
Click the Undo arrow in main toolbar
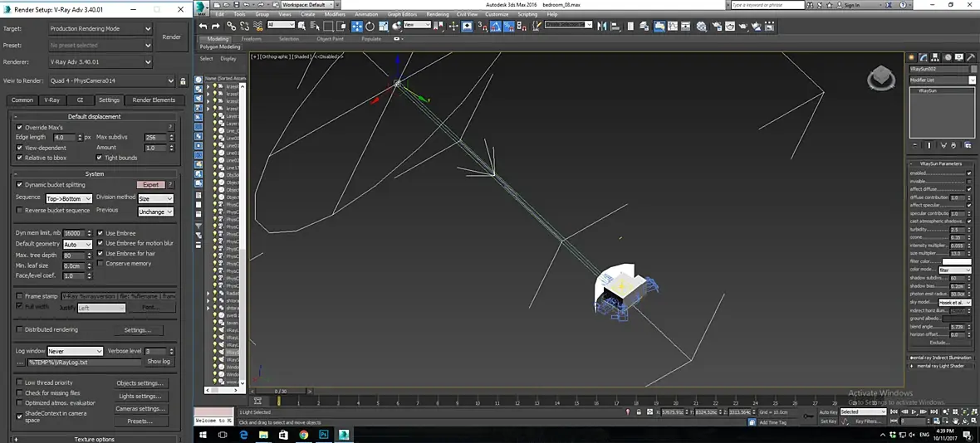[x=203, y=26]
